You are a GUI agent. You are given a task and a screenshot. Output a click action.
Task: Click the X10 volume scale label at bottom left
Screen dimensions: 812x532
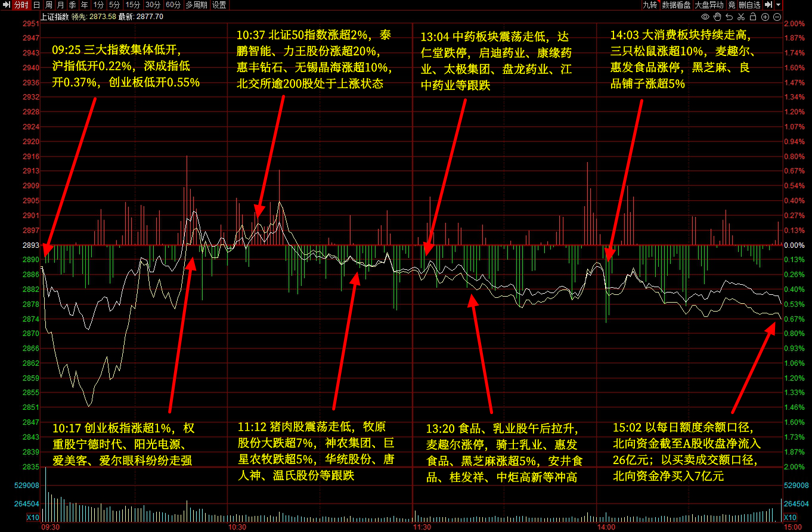(33, 517)
